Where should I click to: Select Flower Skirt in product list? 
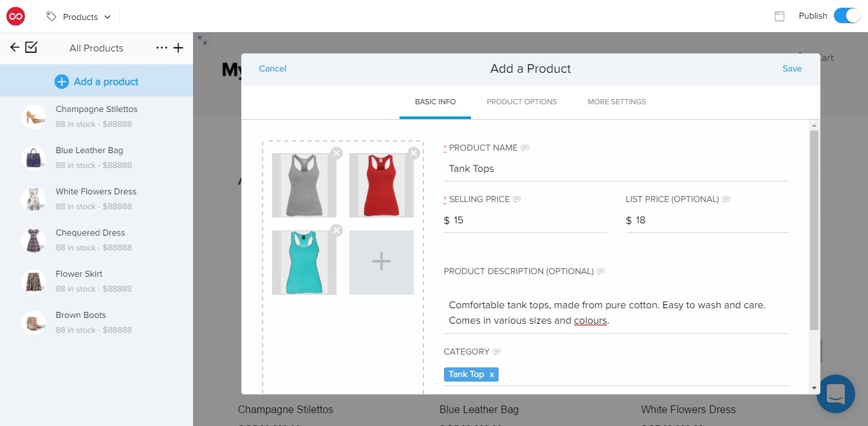click(x=97, y=282)
